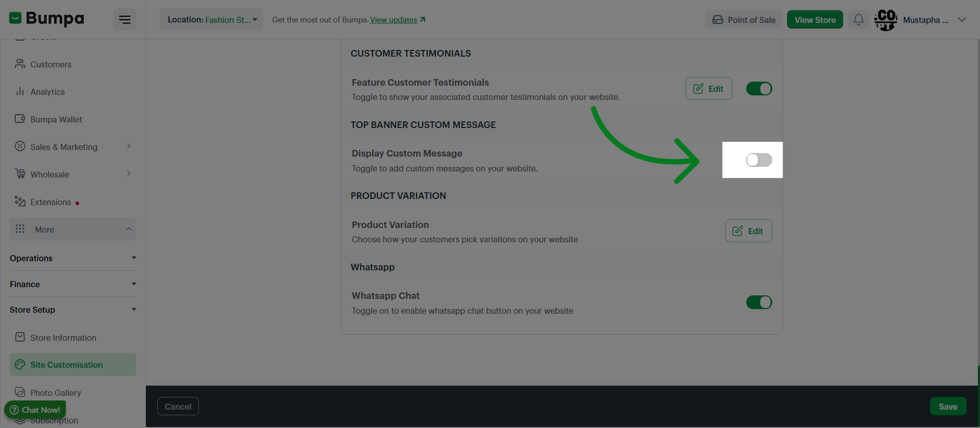
Task: Enable Display Custom Message toggle
Action: pos(759,160)
